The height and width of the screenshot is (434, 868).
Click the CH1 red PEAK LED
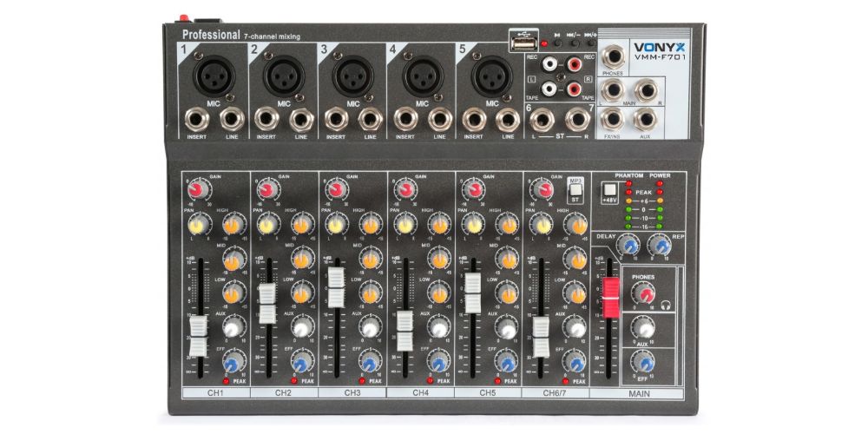(x=226, y=381)
